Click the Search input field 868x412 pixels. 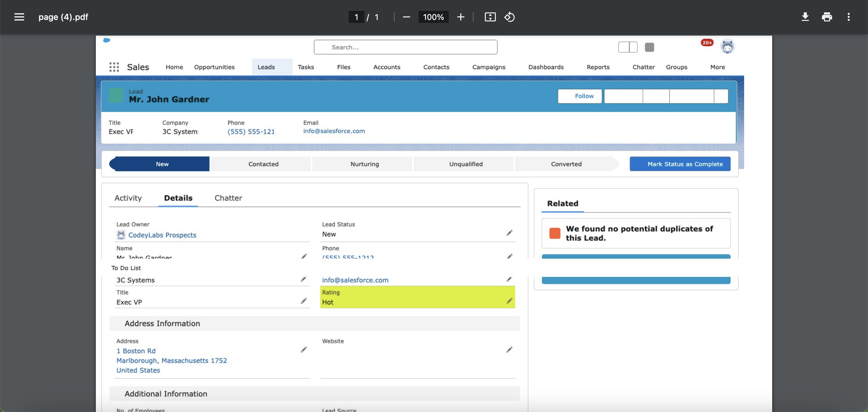(405, 47)
